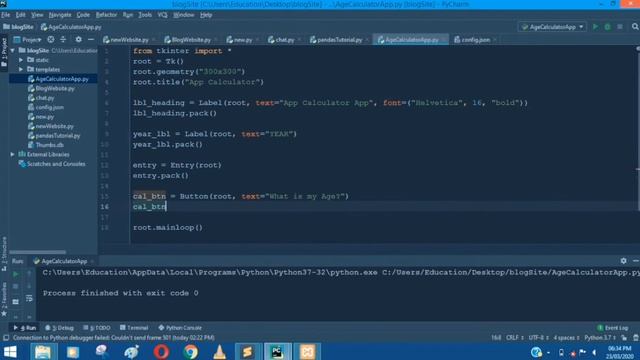Open XAMPP from the taskbar
640x360 pixels.
click(x=307, y=352)
